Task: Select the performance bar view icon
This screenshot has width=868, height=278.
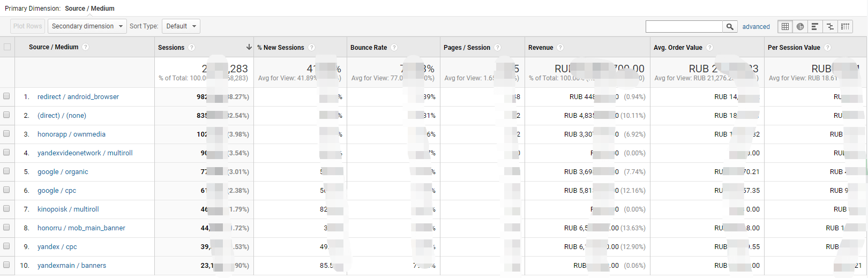Action: coord(815,26)
